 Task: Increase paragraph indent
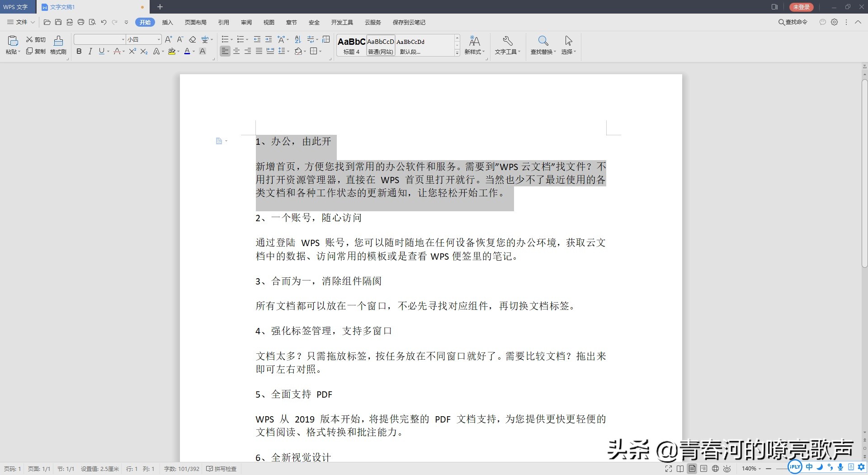(x=269, y=39)
